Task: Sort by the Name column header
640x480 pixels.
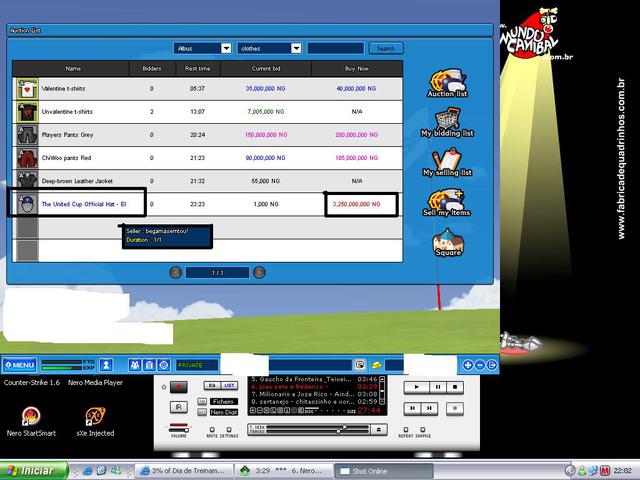Action: pyautogui.click(x=73, y=69)
